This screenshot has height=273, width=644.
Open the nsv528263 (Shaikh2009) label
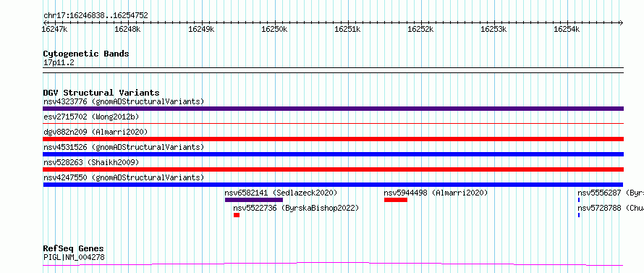click(91, 162)
